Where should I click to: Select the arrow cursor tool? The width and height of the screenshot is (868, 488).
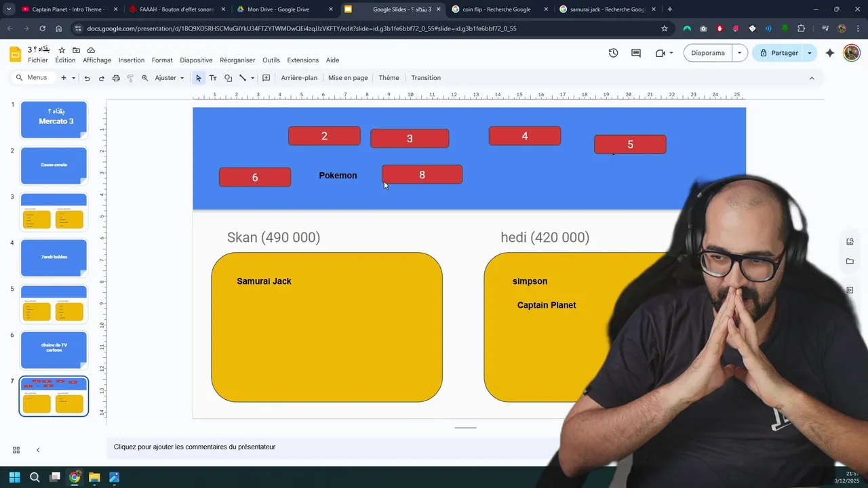(x=198, y=78)
